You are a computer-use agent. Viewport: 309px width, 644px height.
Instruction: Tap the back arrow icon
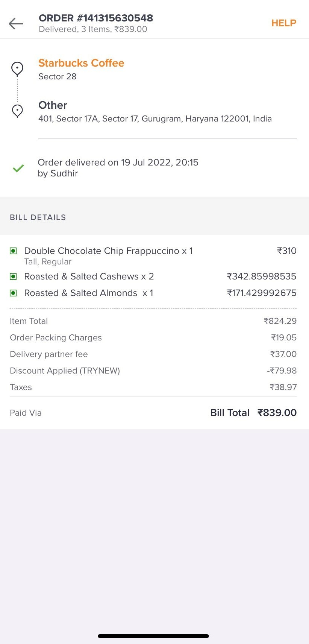[16, 24]
